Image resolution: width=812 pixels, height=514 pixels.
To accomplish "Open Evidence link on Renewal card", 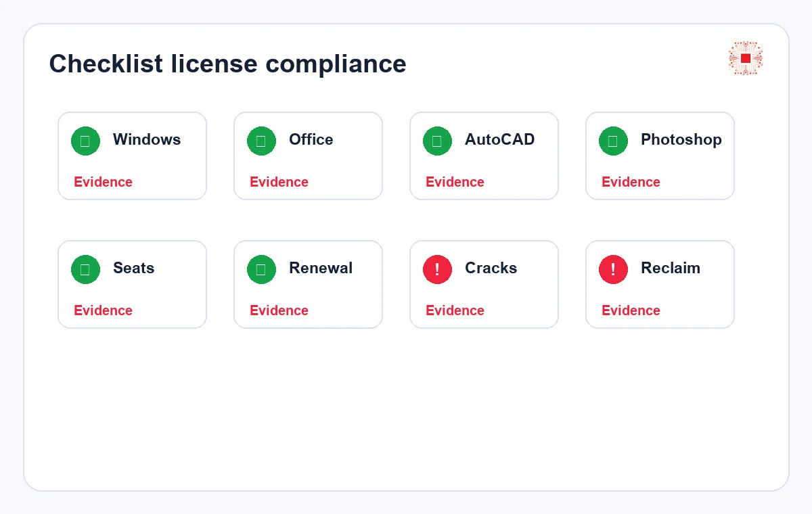I will click(x=279, y=310).
